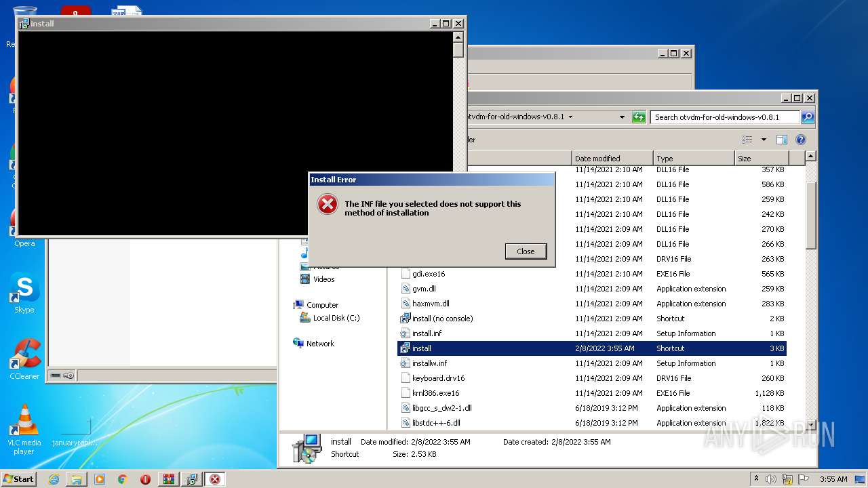Switch to WinRAR taskbar button

click(169, 479)
